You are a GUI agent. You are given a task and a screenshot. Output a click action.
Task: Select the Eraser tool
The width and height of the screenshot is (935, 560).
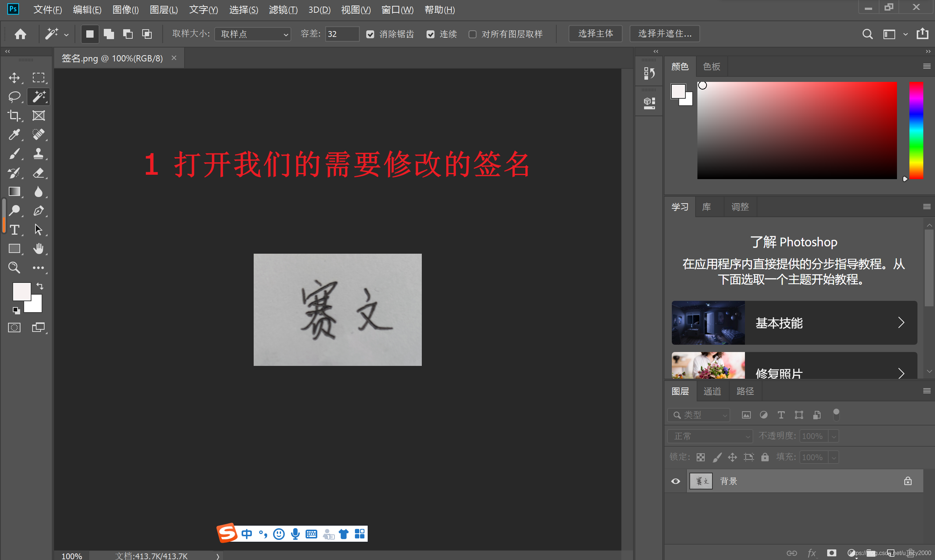tap(38, 173)
